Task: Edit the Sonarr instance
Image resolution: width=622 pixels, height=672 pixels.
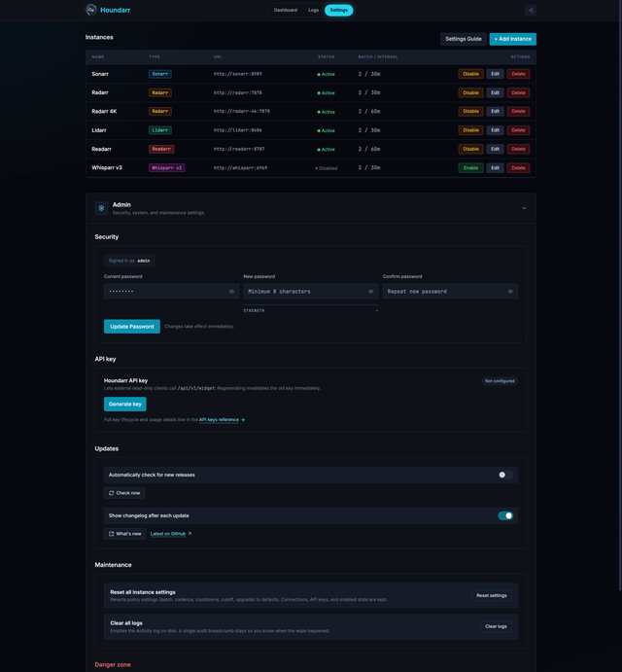Action: [496, 74]
